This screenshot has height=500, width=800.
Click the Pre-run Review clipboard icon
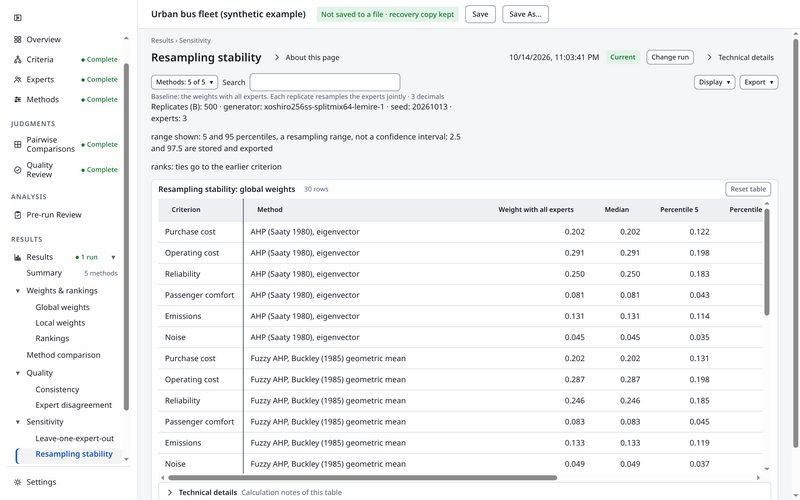click(18, 215)
